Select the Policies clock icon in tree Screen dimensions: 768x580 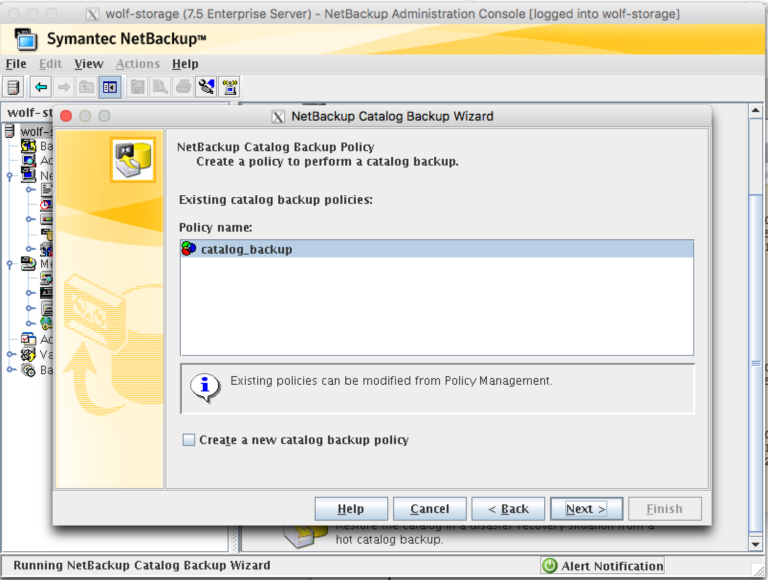[47, 204]
